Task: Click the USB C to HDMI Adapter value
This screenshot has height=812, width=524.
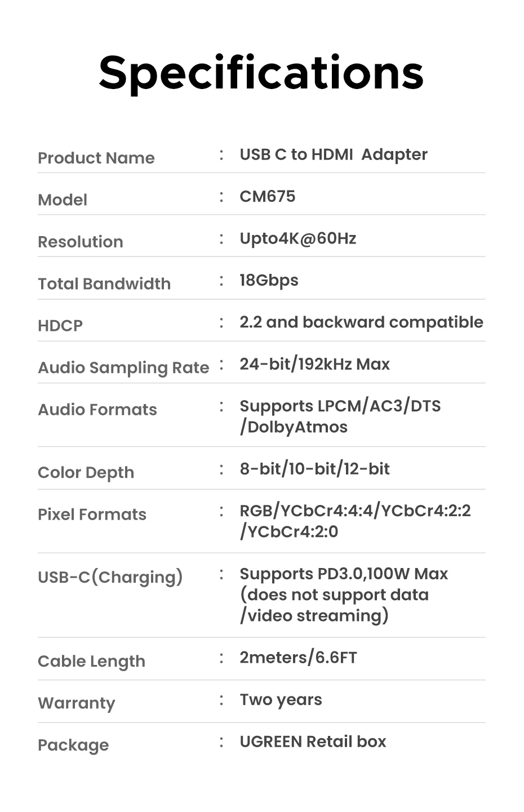Action: [x=334, y=154]
